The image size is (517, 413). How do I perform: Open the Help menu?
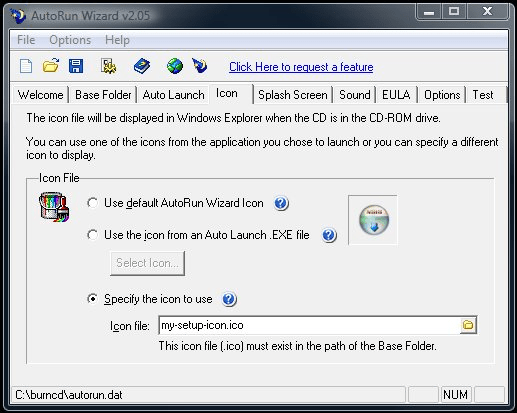pos(117,40)
